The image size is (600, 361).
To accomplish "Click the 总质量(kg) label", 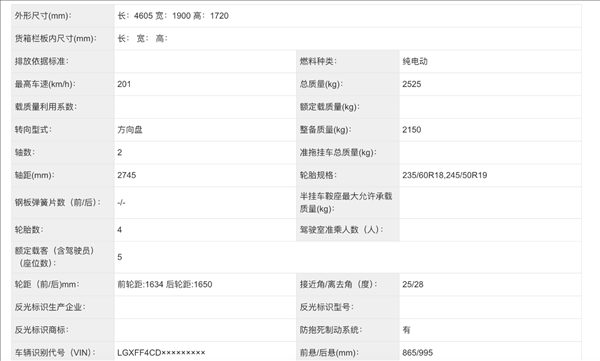I will click(x=321, y=84).
